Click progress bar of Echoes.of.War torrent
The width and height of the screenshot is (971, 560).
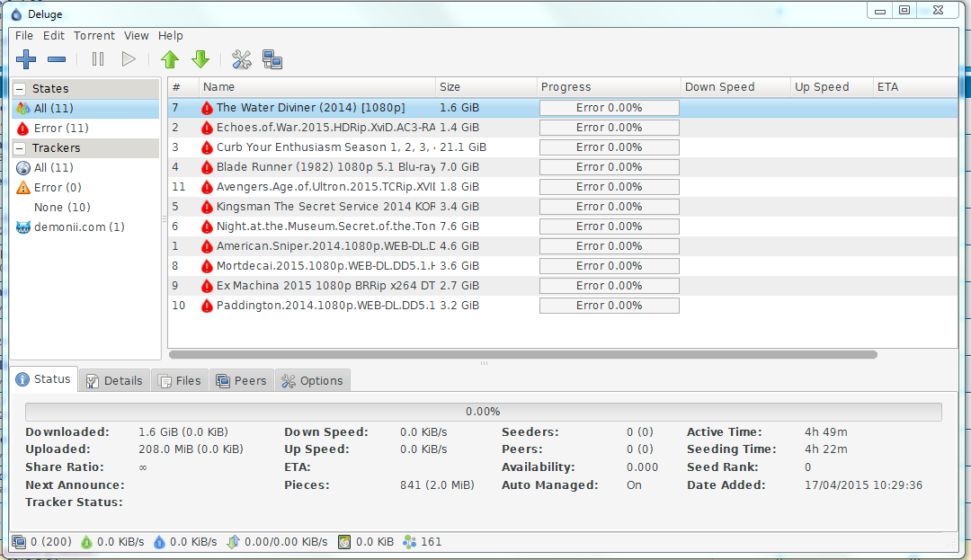point(610,128)
